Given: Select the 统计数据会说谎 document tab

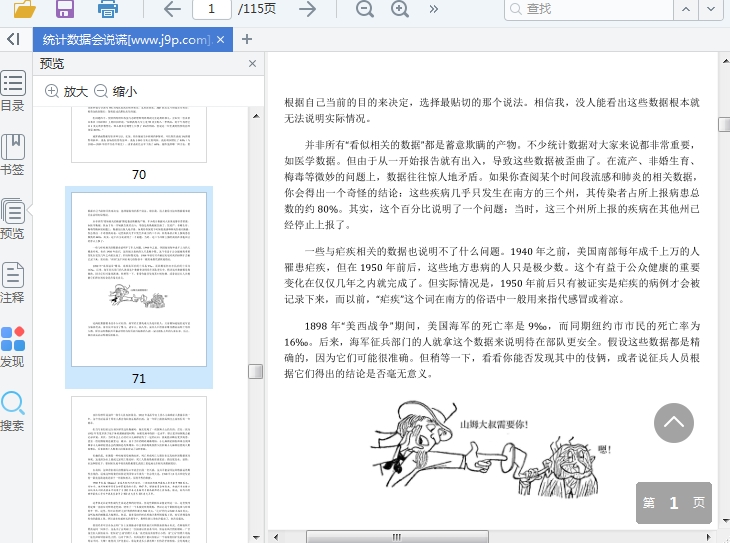Looking at the screenshot, I should click(x=126, y=40).
